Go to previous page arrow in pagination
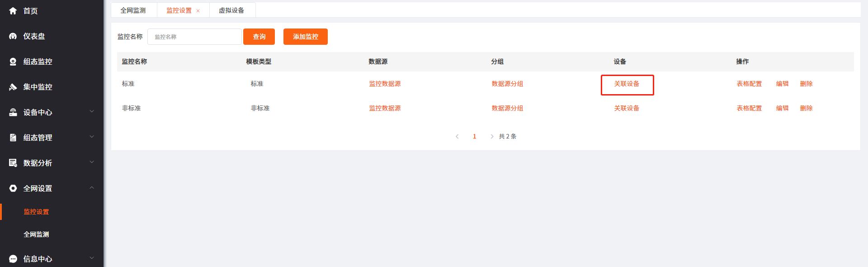 457,136
